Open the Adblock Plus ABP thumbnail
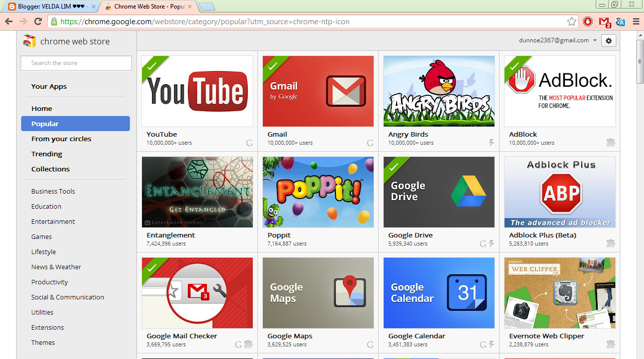 [x=560, y=192]
